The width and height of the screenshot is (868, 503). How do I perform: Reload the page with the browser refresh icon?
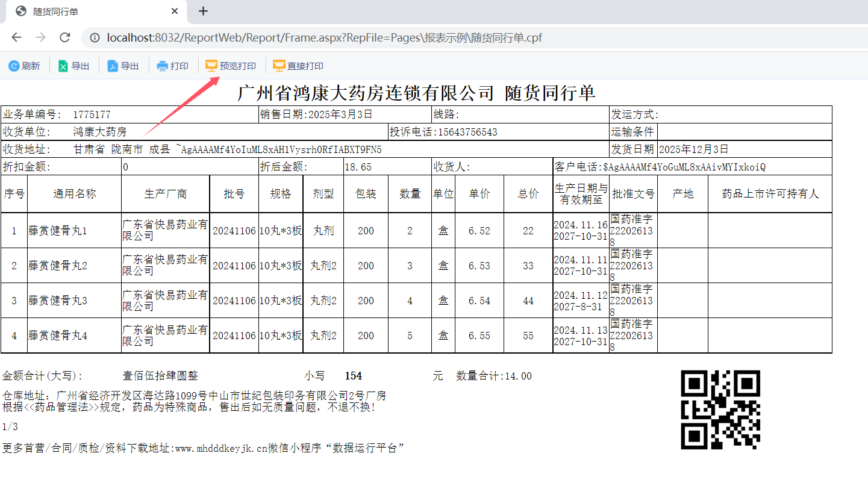[65, 37]
